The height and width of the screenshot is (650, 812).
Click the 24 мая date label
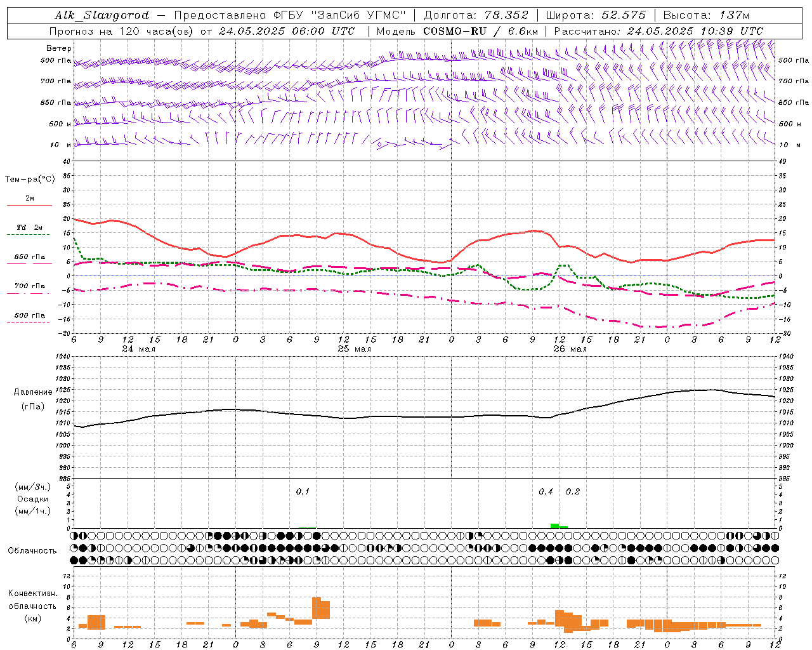click(138, 349)
